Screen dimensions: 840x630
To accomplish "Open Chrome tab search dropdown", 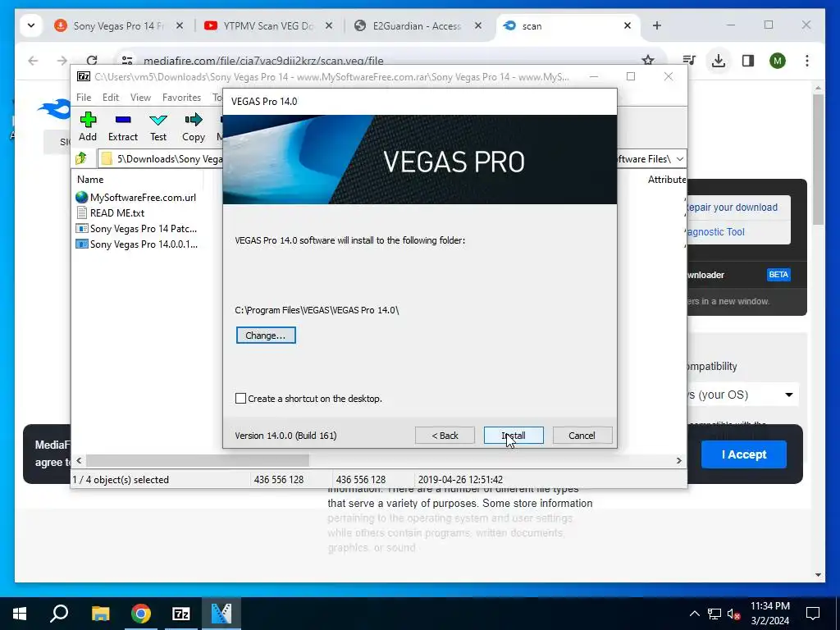I will (31, 25).
